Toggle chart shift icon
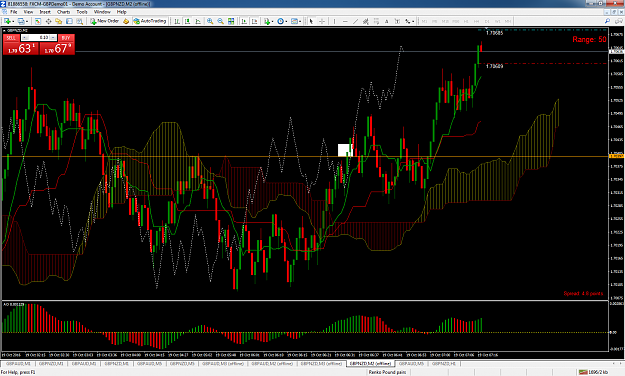The width and height of the screenshot is (625, 376). click(254, 21)
